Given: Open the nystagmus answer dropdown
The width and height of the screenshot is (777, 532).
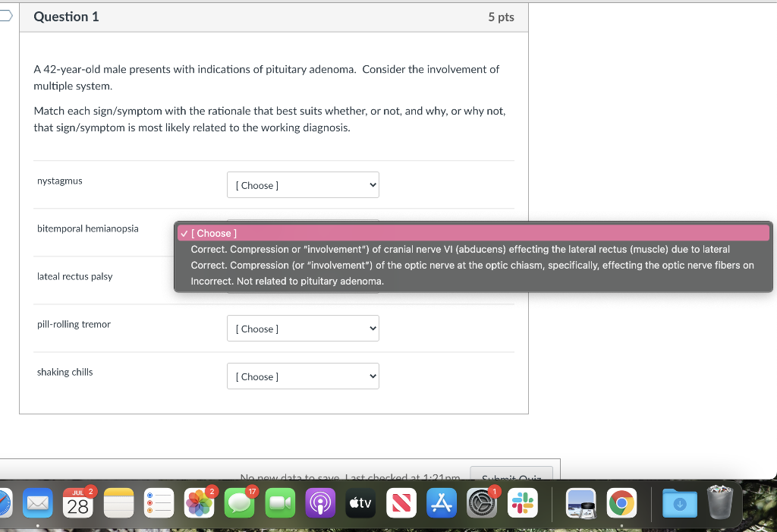Looking at the screenshot, I should pos(303,185).
